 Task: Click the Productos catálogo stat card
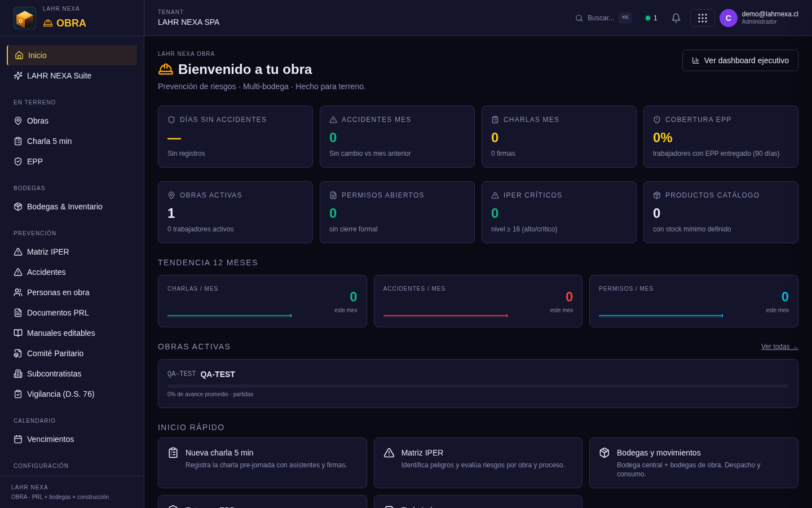pyautogui.click(x=721, y=212)
